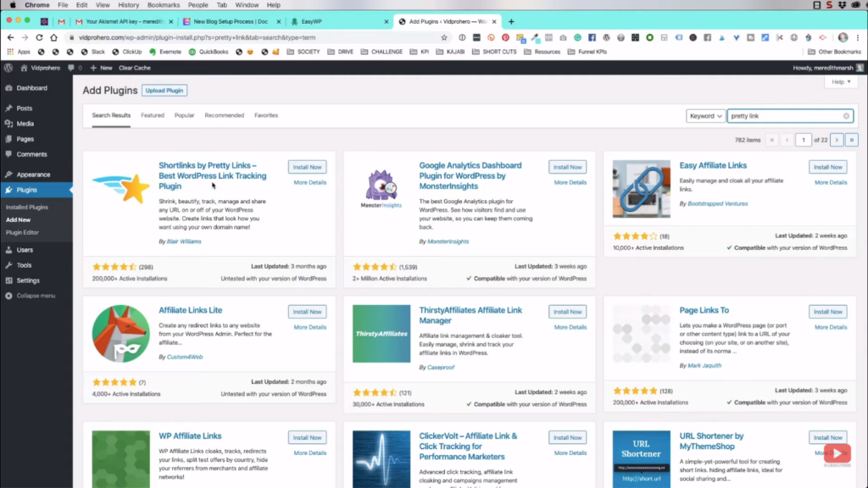Open the Page Links To plugin title

coord(704,310)
